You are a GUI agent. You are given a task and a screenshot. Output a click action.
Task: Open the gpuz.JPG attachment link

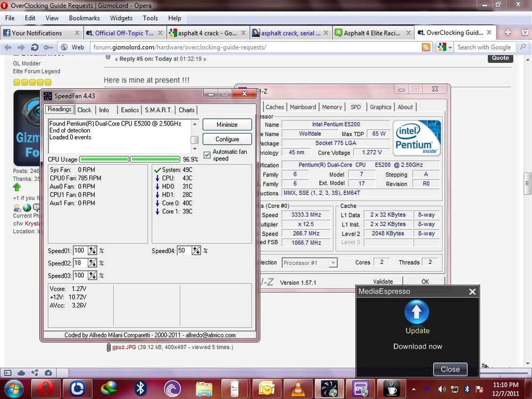(124, 347)
